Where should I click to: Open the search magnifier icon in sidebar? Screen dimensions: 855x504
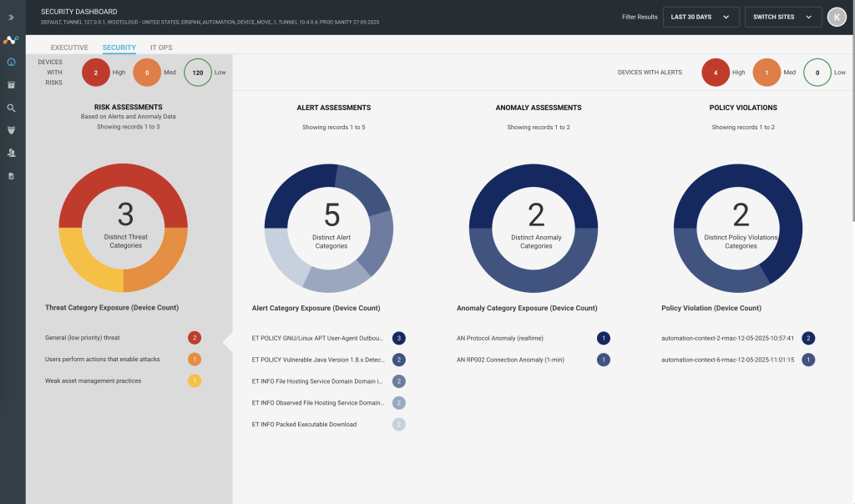pos(11,108)
